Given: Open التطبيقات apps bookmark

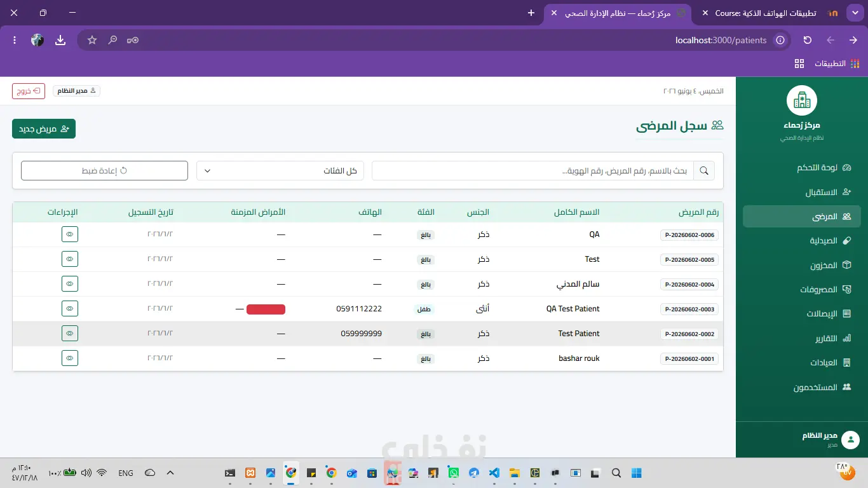Looking at the screenshot, I should tap(837, 64).
